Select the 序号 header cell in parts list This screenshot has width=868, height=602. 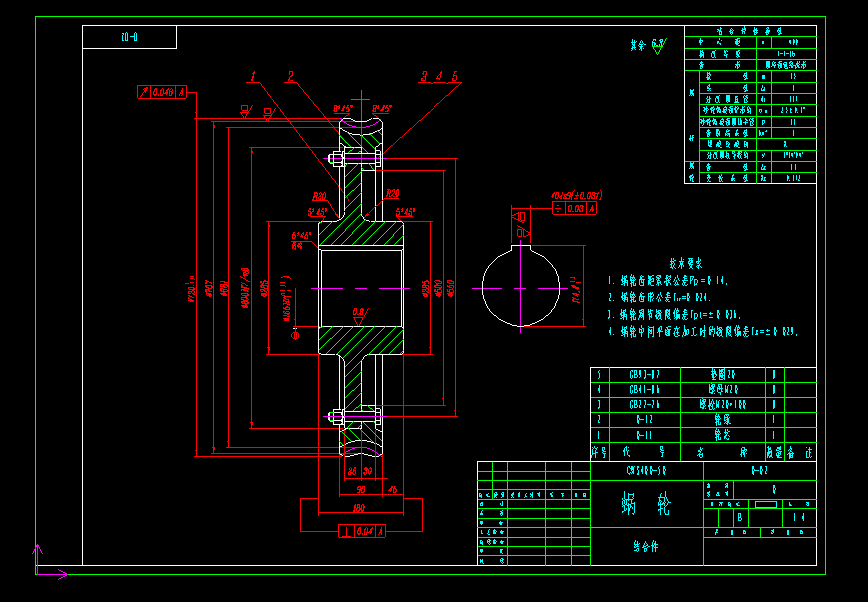point(600,453)
